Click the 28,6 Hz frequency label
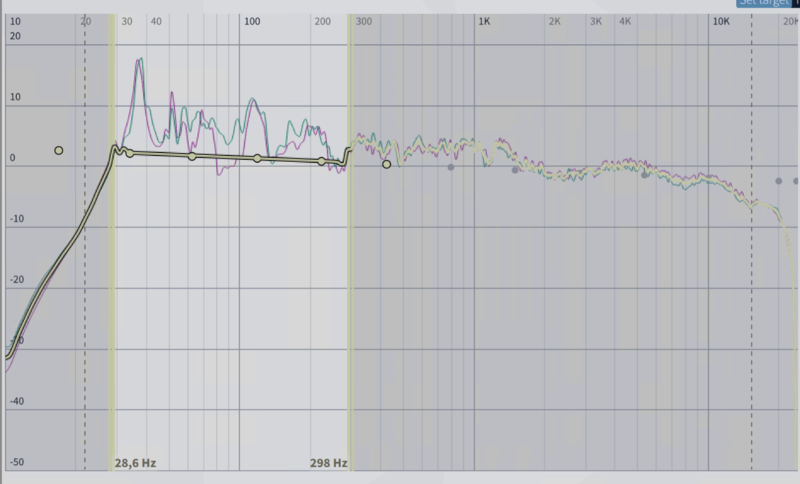 [x=135, y=464]
